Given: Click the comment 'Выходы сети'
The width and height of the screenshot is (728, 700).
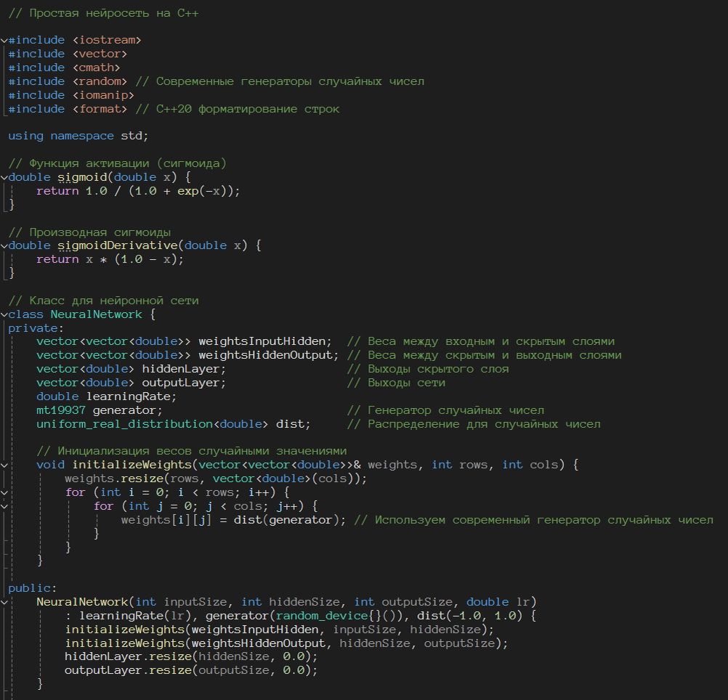Looking at the screenshot, I should click(x=407, y=383).
